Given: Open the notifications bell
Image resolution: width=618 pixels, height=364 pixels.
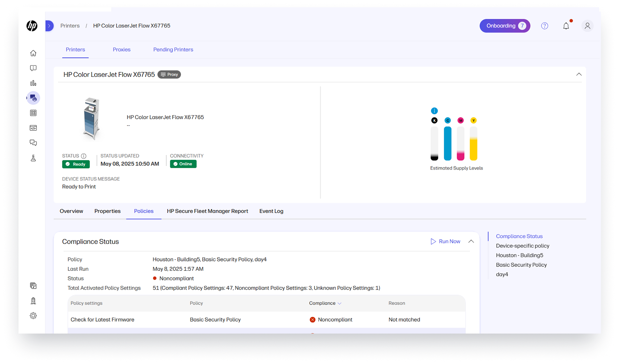Looking at the screenshot, I should [x=566, y=26].
